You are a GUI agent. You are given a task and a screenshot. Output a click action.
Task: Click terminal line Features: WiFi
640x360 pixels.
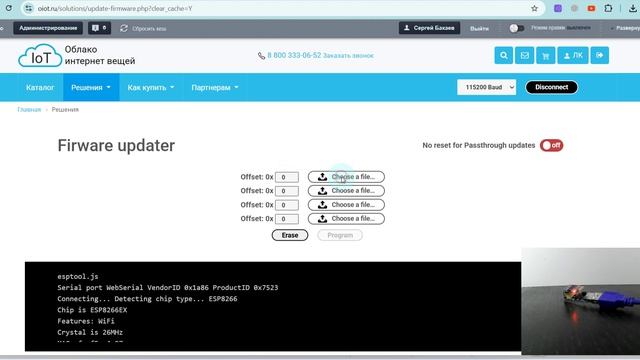pos(86,321)
